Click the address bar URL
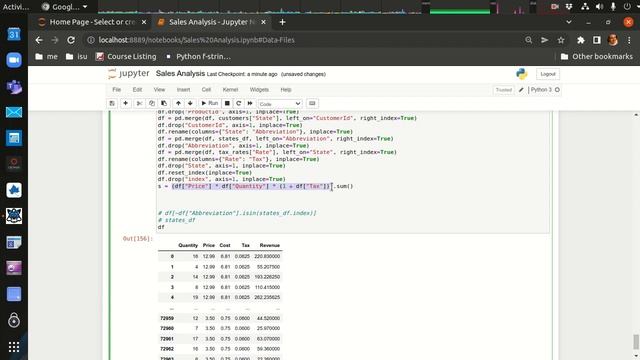Image resolution: width=640 pixels, height=360 pixels. coord(196,40)
